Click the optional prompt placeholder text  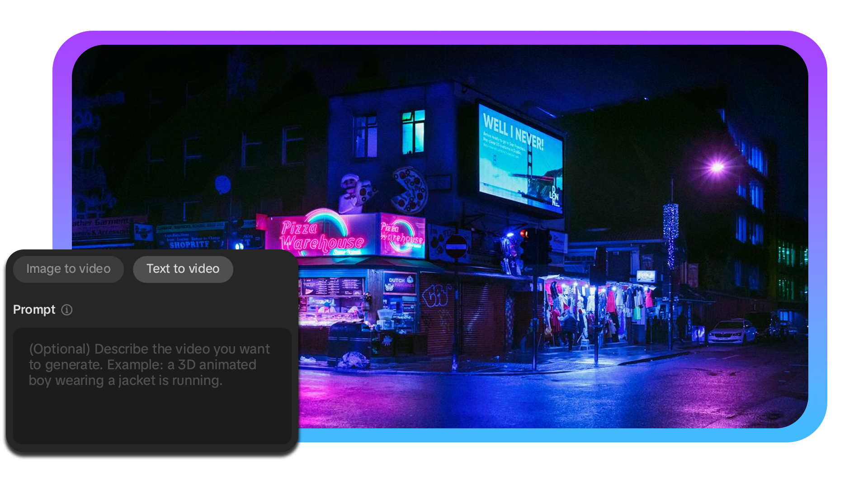pos(149,364)
